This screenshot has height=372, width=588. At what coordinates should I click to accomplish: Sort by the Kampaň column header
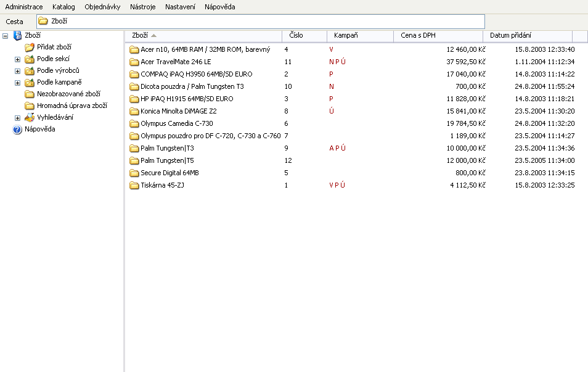[x=360, y=36]
